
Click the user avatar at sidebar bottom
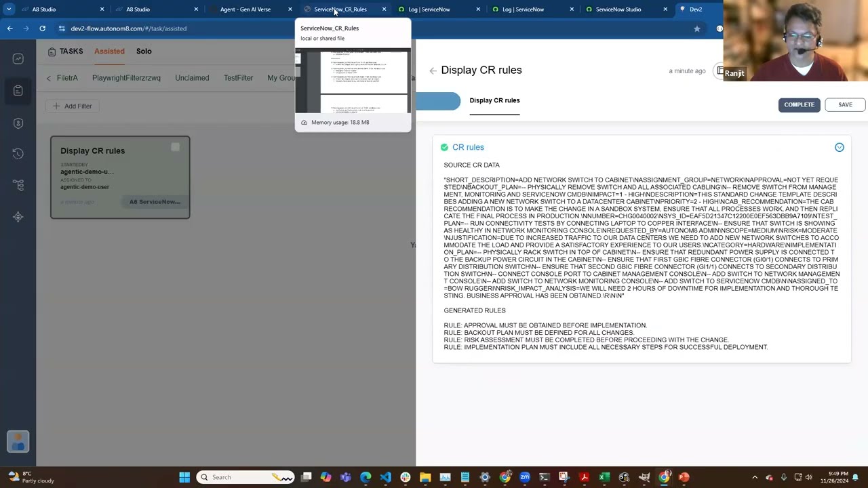[x=18, y=442]
